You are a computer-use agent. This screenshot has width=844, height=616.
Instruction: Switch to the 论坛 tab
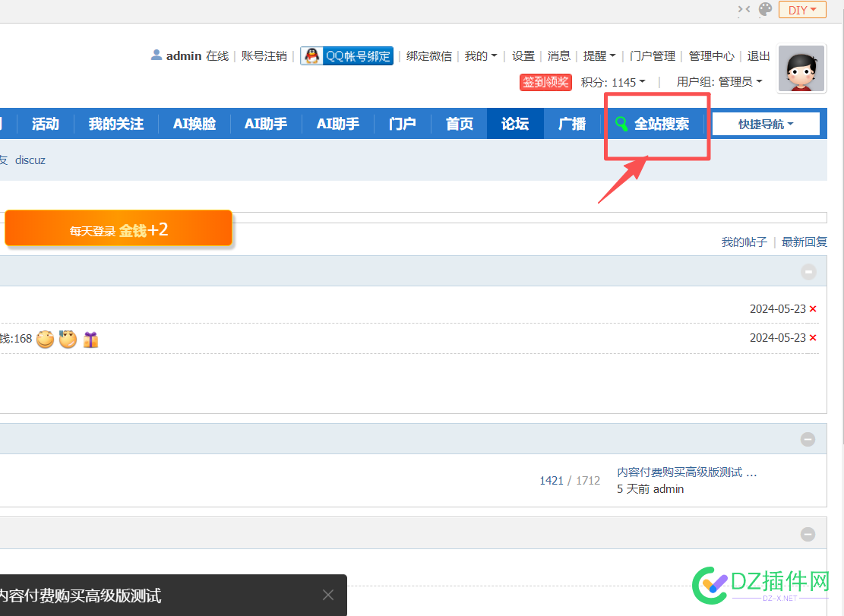(515, 123)
